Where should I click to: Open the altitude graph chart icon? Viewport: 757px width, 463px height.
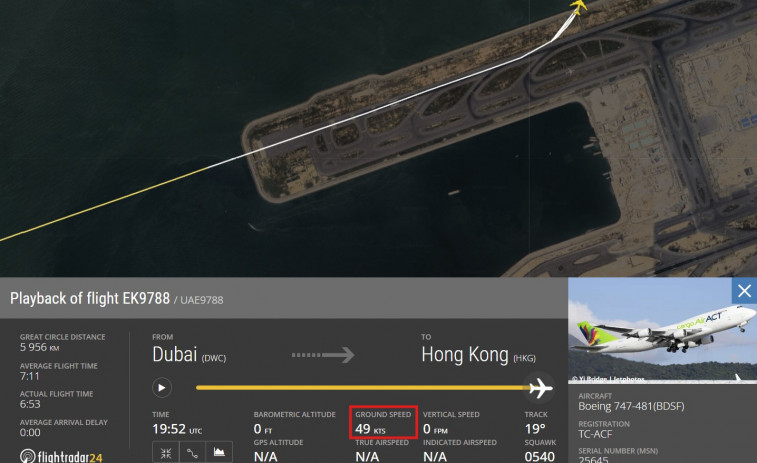(x=219, y=453)
